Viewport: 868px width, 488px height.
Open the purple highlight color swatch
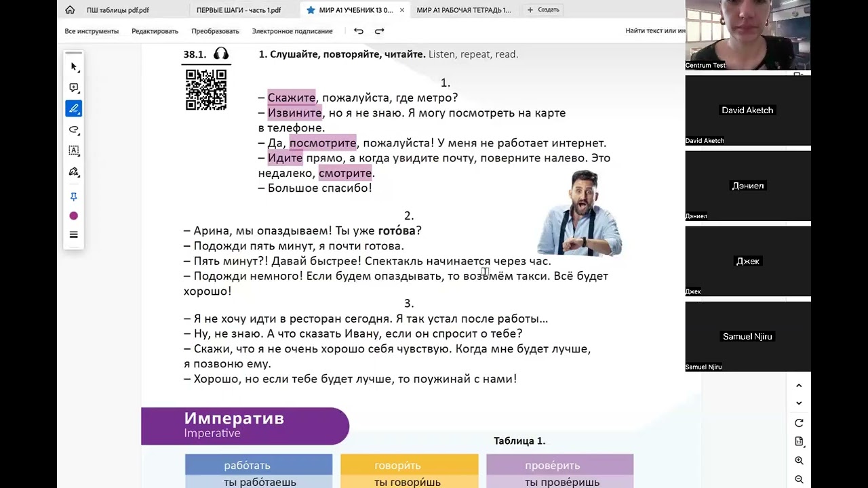(x=74, y=216)
